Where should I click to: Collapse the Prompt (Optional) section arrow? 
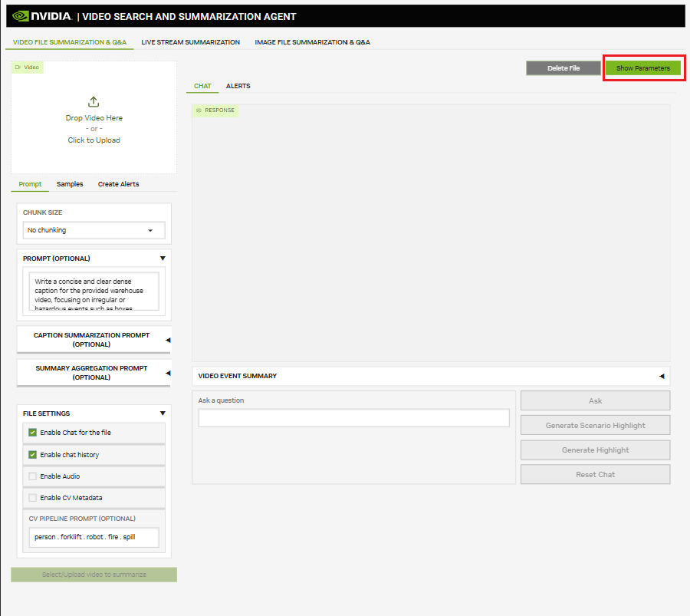162,259
